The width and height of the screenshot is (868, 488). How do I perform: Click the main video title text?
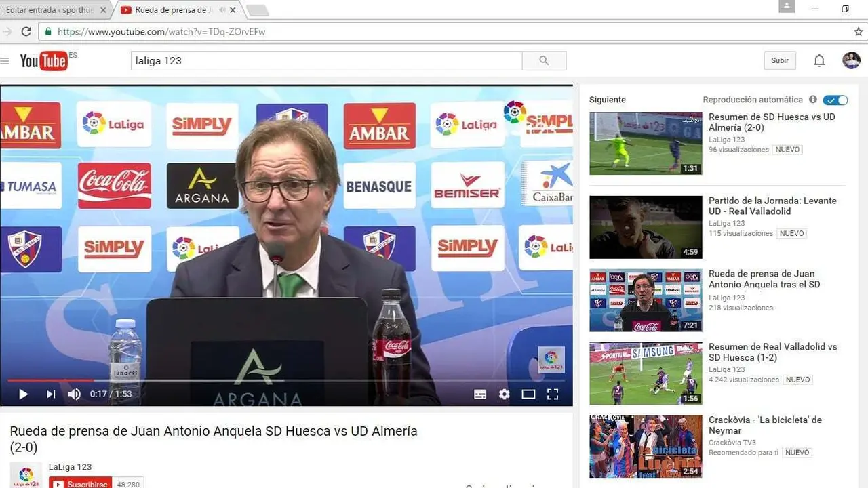(214, 439)
